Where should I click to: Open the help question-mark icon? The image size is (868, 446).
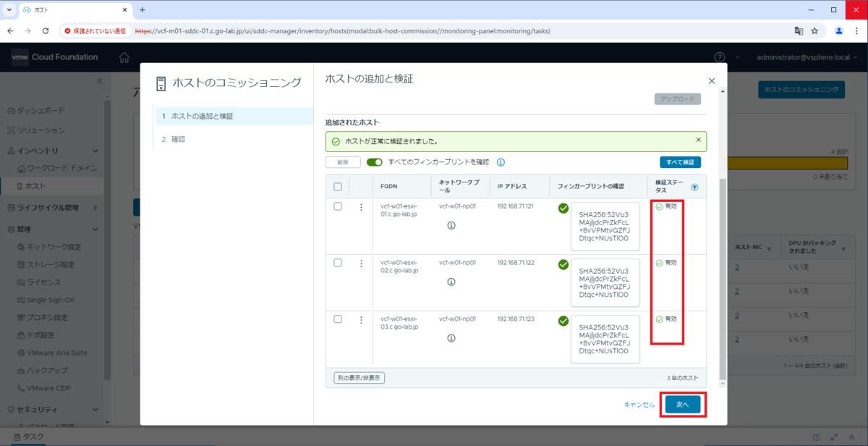[720, 57]
